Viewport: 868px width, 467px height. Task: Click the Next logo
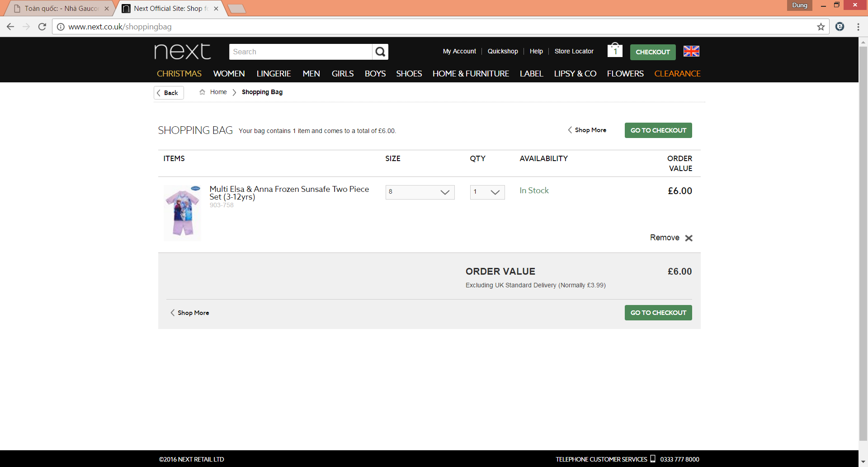(x=183, y=52)
